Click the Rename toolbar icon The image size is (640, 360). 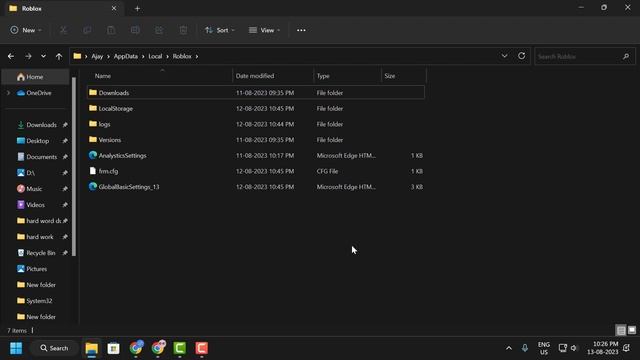coord(135,30)
